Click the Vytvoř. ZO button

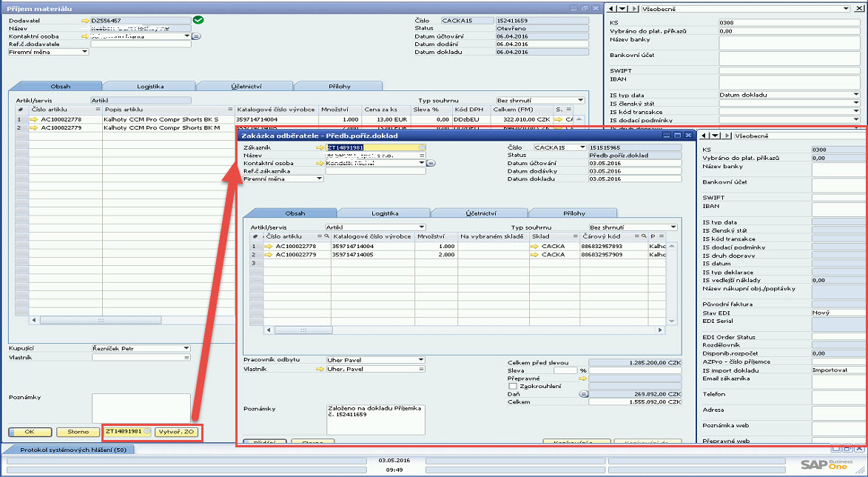click(x=176, y=432)
